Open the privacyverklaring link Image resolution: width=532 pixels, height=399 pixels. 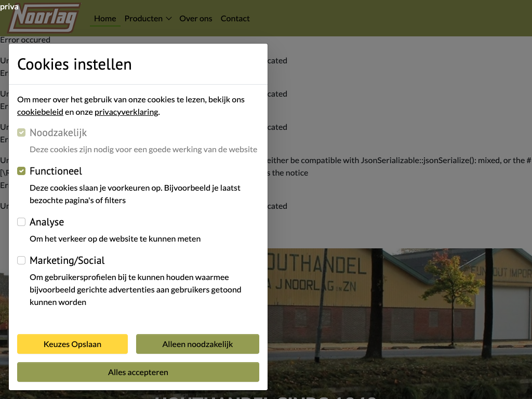click(126, 112)
